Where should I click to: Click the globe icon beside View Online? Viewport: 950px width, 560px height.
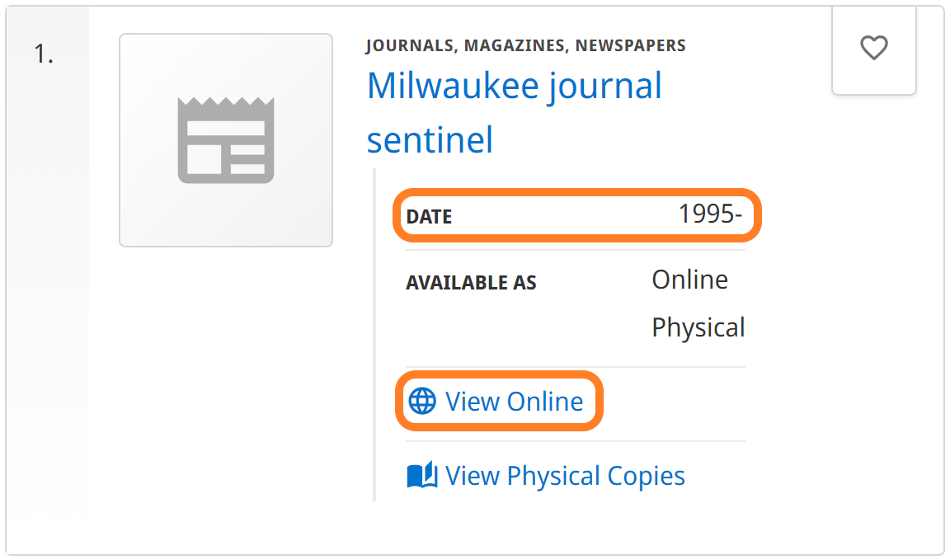[422, 402]
